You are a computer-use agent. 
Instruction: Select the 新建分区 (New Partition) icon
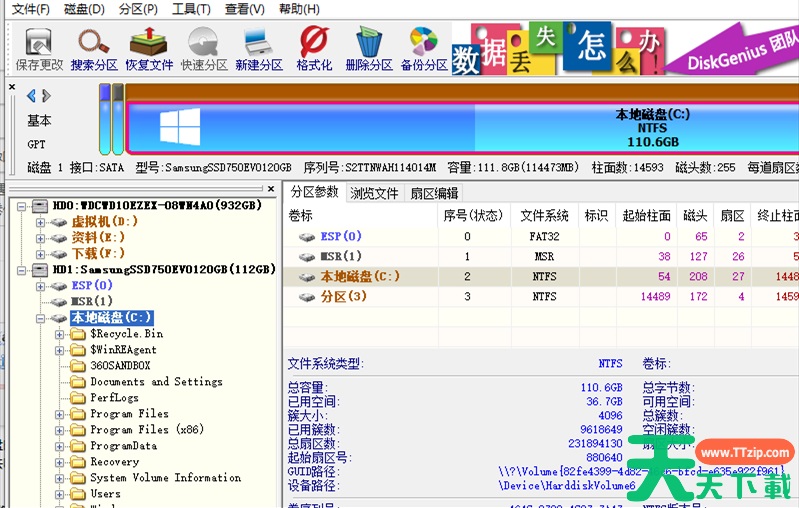(x=259, y=47)
